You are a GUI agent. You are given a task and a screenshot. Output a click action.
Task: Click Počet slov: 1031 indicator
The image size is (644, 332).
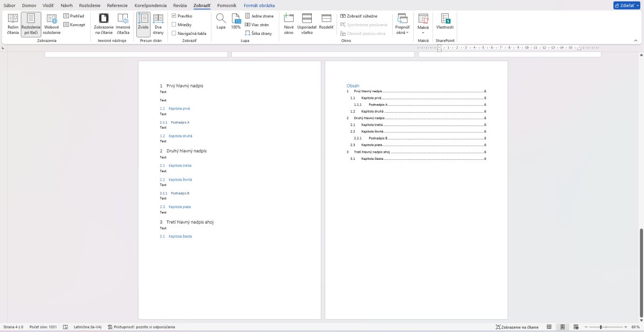click(43, 327)
